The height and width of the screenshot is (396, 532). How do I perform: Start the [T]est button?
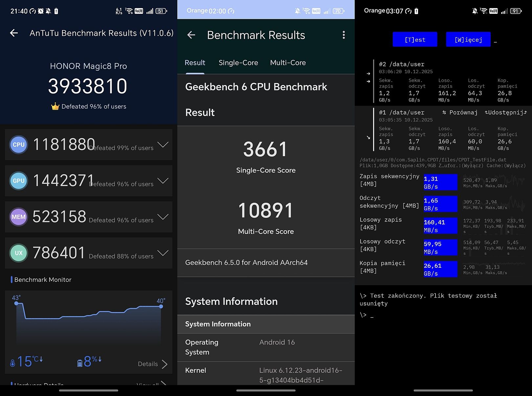click(415, 39)
